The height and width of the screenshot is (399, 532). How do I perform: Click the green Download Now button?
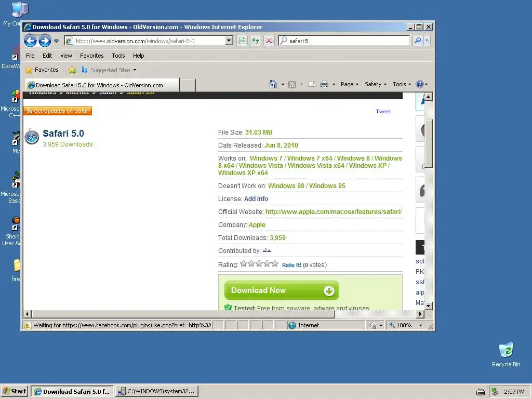[282, 290]
